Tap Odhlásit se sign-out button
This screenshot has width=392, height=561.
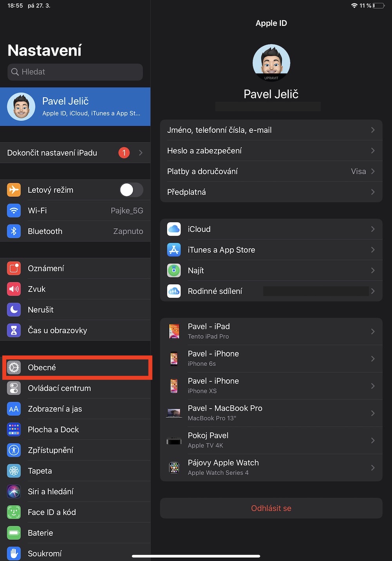click(x=271, y=508)
